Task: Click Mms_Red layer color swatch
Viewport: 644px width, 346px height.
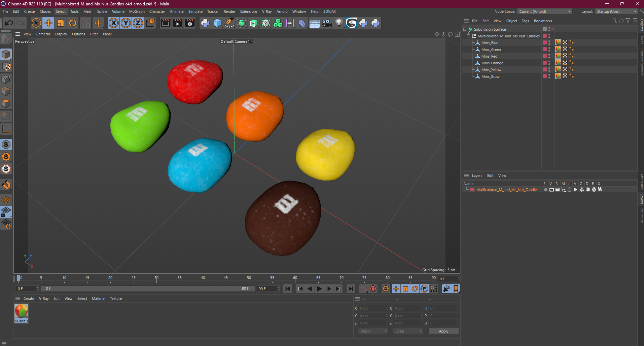Action: click(x=545, y=56)
